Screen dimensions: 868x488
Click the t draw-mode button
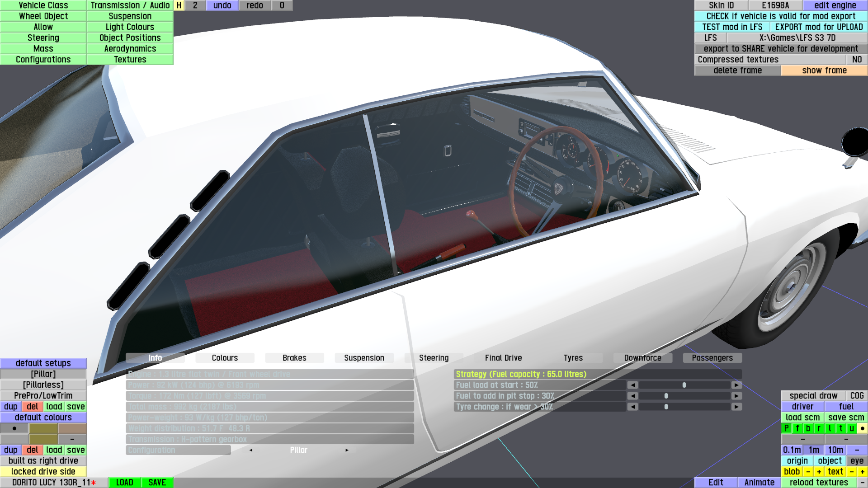click(840, 428)
